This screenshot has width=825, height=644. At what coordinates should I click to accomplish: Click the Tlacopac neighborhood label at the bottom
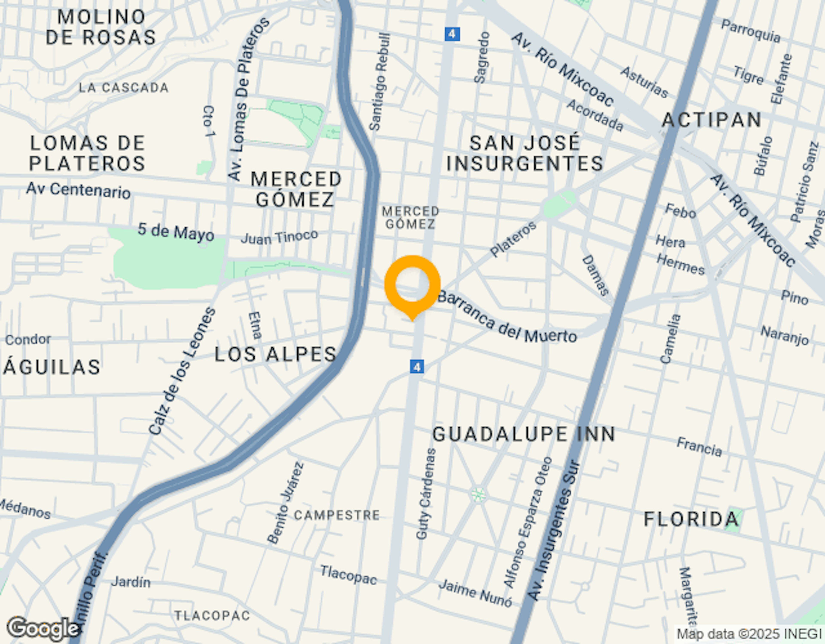[212, 616]
